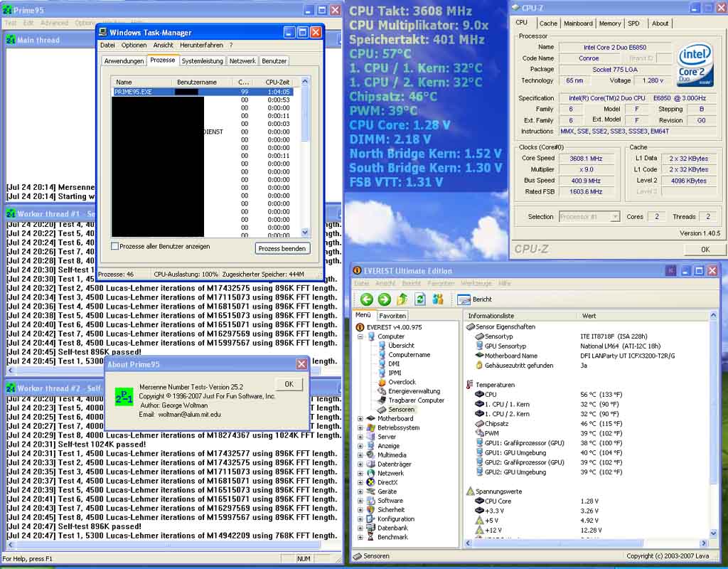728x569 pixels.
Task: Switch to Mainboard tab in CPU-Z
Action: [578, 23]
